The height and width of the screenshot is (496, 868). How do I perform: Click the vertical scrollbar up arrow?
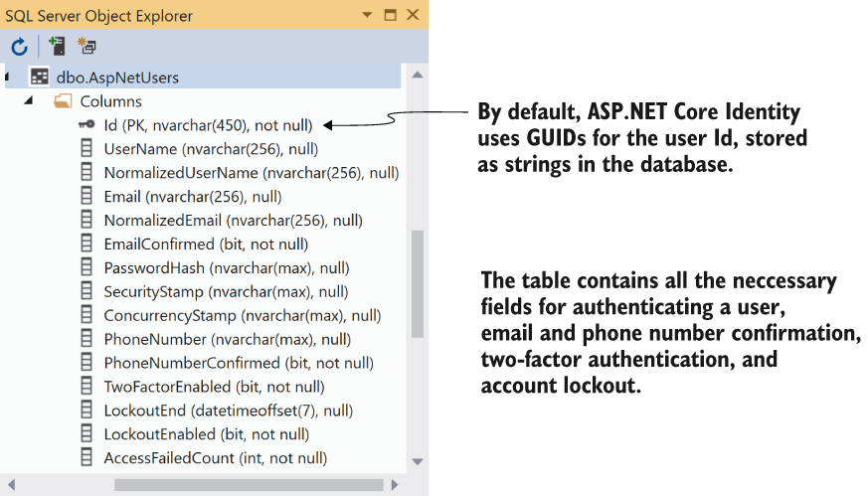(418, 75)
